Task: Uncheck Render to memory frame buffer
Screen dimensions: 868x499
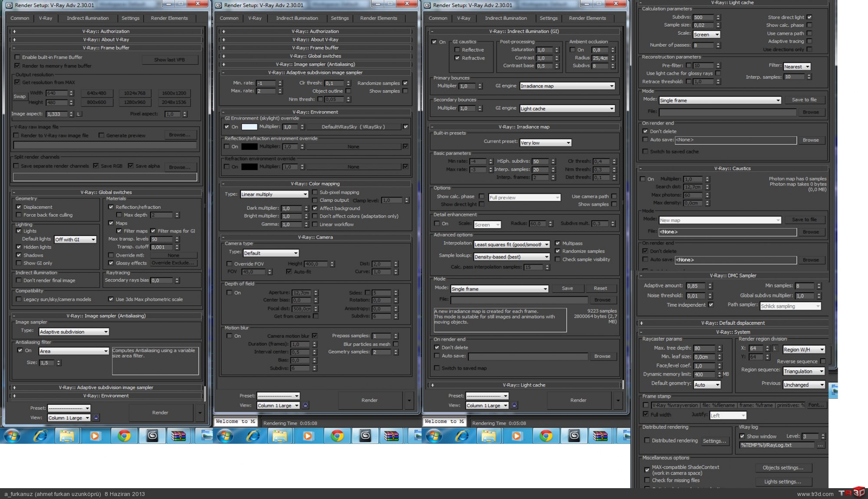Action: (x=17, y=66)
